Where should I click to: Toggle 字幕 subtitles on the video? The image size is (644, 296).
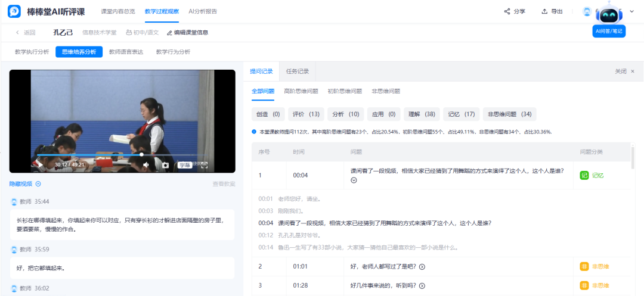(x=184, y=165)
